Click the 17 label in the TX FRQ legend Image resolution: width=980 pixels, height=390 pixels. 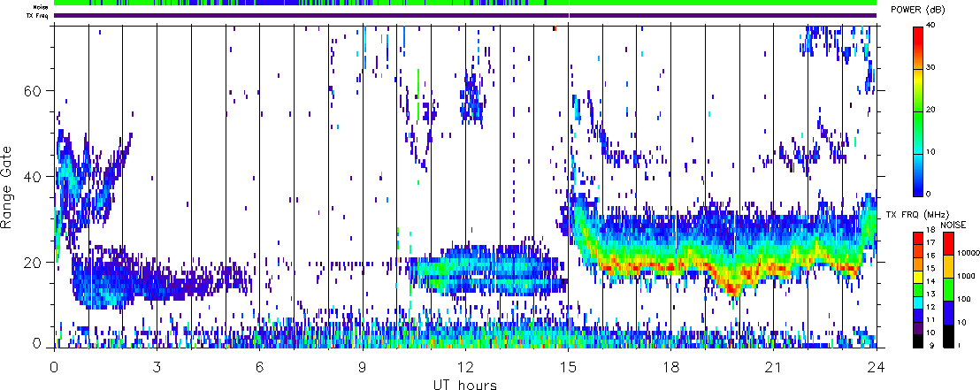pos(931,242)
